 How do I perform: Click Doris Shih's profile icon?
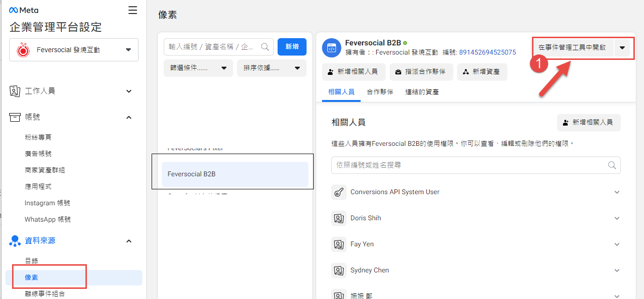pos(338,218)
